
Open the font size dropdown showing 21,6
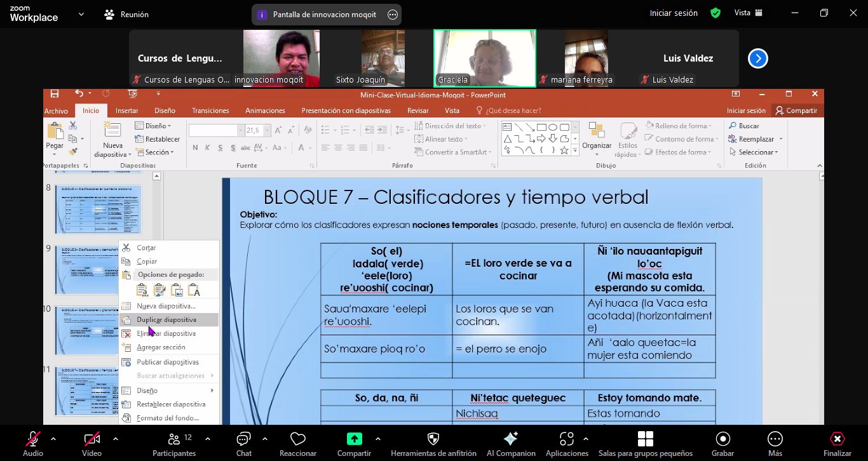[x=266, y=131]
